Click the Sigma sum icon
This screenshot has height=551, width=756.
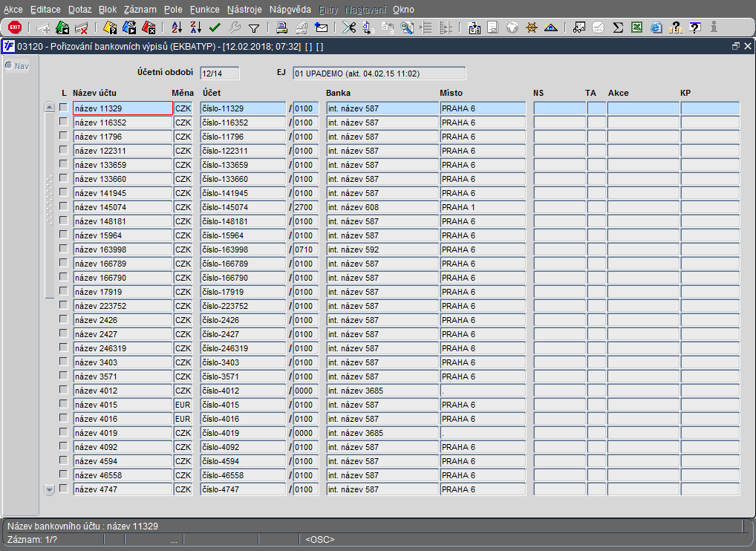coord(618,27)
